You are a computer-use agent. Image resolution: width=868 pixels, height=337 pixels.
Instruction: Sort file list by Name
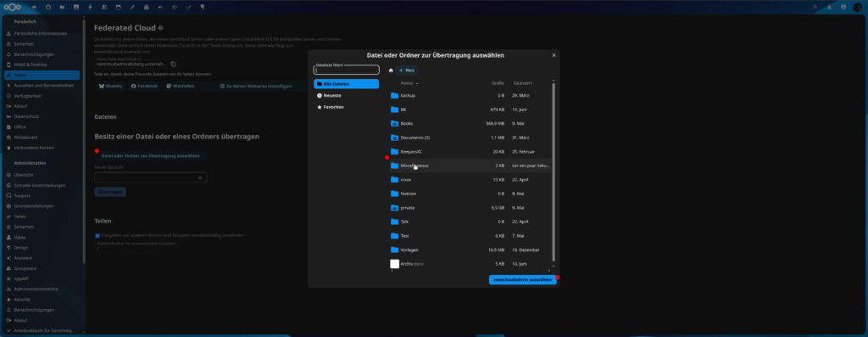(x=409, y=83)
